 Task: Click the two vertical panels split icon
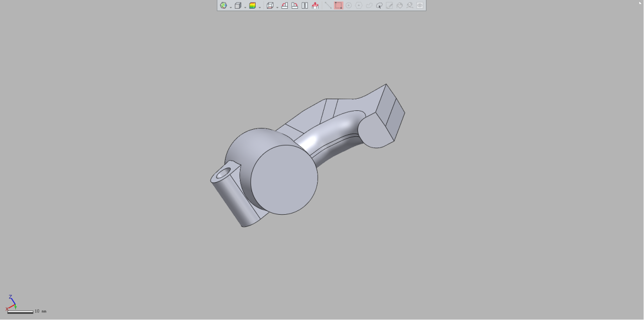[x=305, y=6]
